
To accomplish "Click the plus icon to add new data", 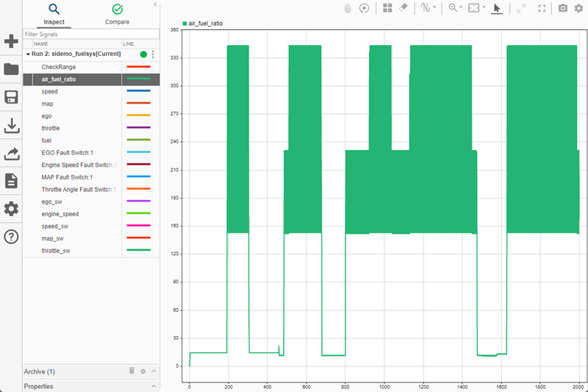I will (11, 41).
